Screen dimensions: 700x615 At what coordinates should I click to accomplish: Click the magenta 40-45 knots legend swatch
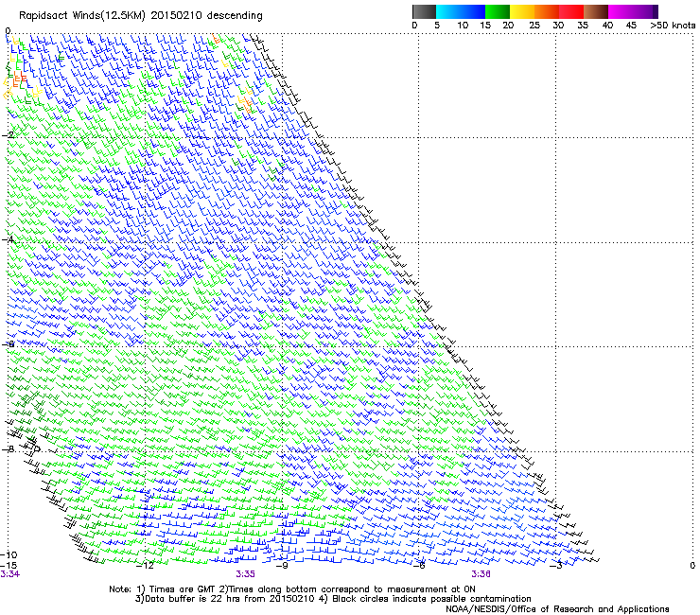click(621, 11)
